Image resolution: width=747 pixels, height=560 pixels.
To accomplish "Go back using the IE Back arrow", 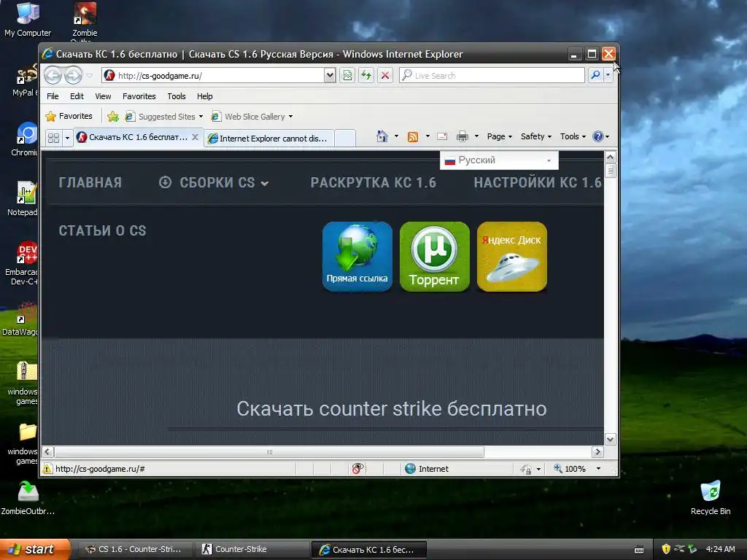I will [53, 75].
